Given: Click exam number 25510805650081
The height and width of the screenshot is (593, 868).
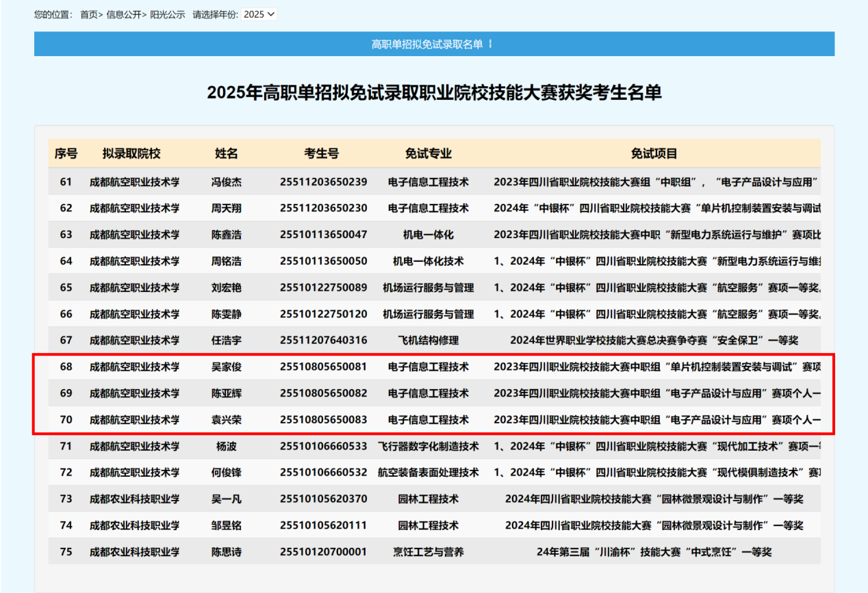Looking at the screenshot, I should point(323,367).
